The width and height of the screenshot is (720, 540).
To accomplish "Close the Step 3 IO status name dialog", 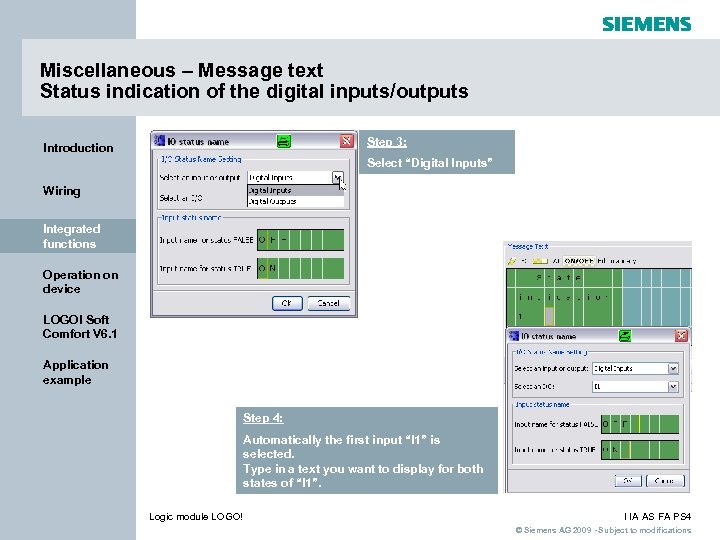I will coord(347,141).
